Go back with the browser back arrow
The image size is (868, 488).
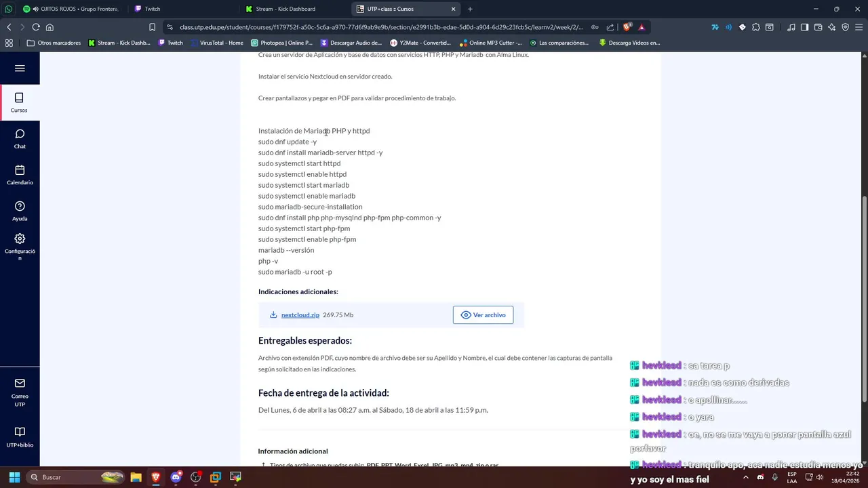(x=9, y=27)
